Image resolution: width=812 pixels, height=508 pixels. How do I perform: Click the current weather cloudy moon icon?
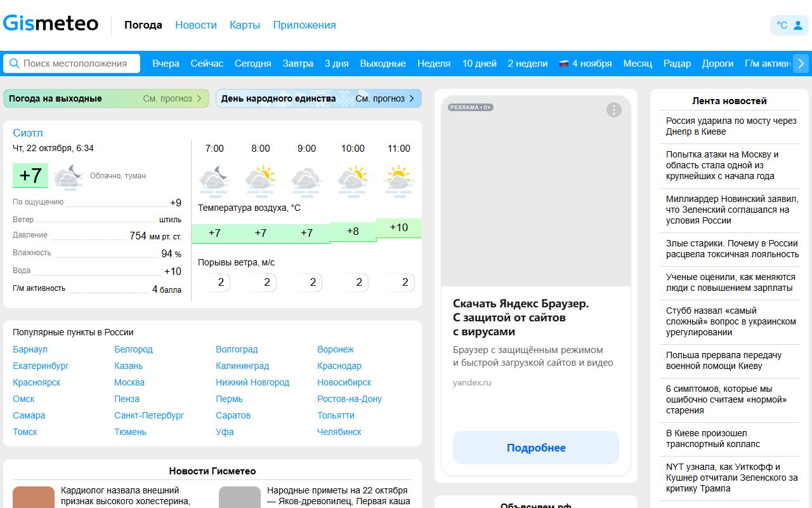(x=69, y=177)
